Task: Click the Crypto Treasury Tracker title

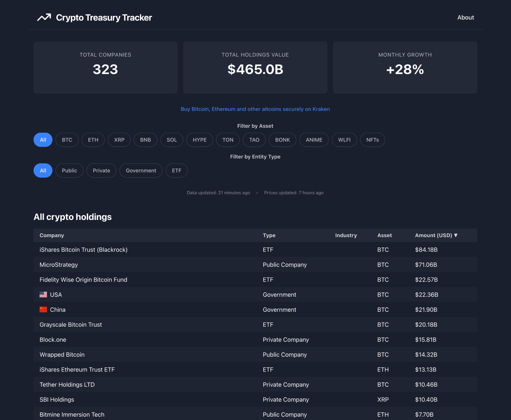Action: pyautogui.click(x=104, y=17)
